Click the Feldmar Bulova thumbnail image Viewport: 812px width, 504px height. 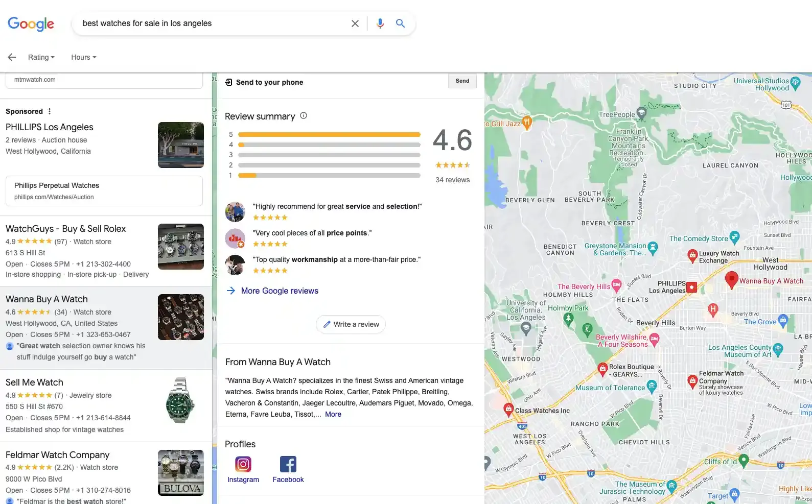coord(181,473)
